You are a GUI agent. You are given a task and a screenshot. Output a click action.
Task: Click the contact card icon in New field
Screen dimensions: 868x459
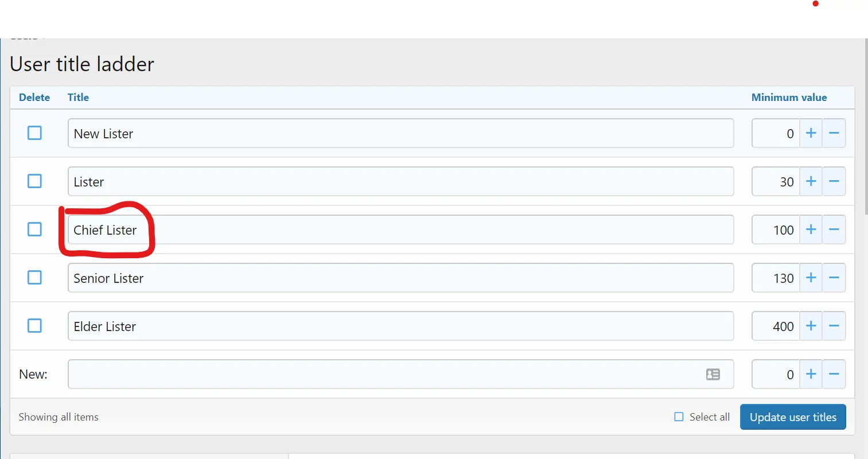click(713, 374)
